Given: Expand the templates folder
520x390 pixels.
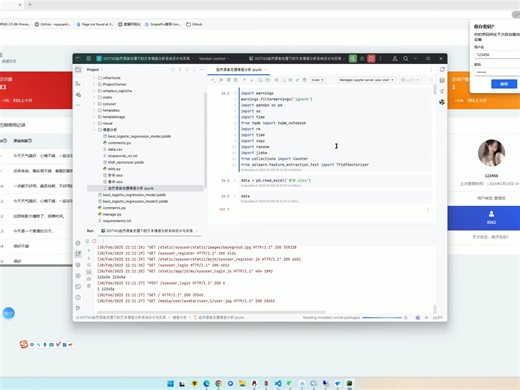Looking at the screenshot, I should pos(94,110).
